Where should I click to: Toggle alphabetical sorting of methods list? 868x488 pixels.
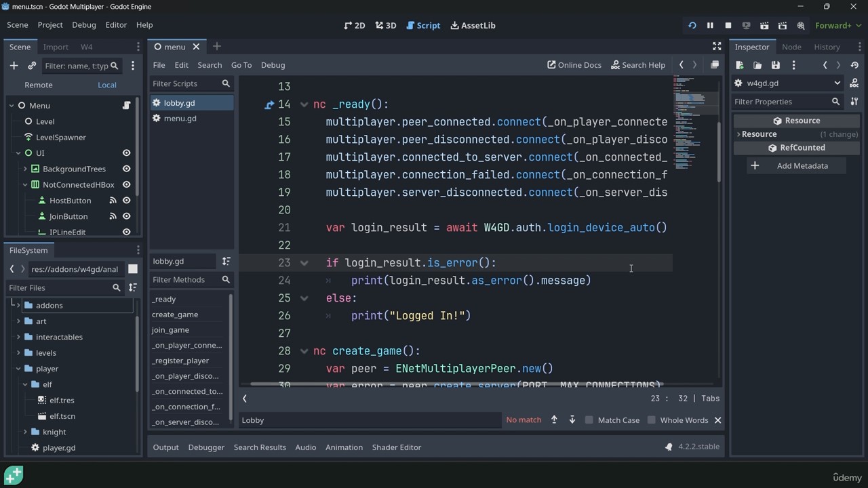(x=226, y=261)
